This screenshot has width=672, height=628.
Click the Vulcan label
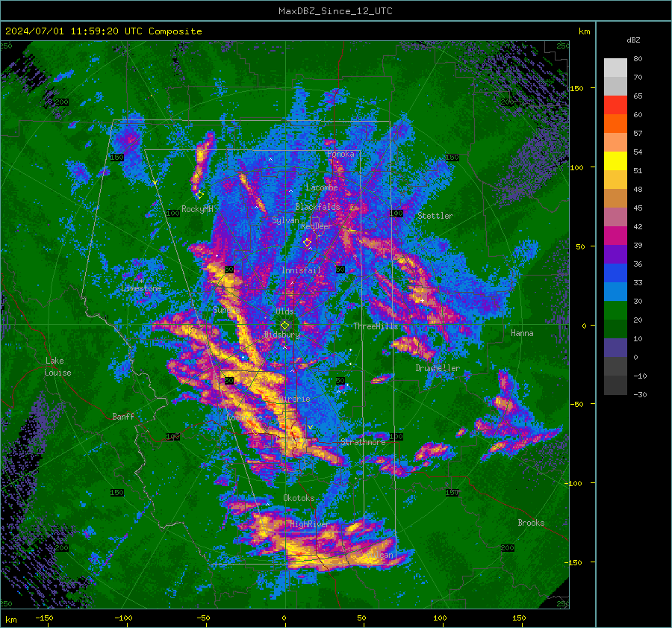(380, 555)
